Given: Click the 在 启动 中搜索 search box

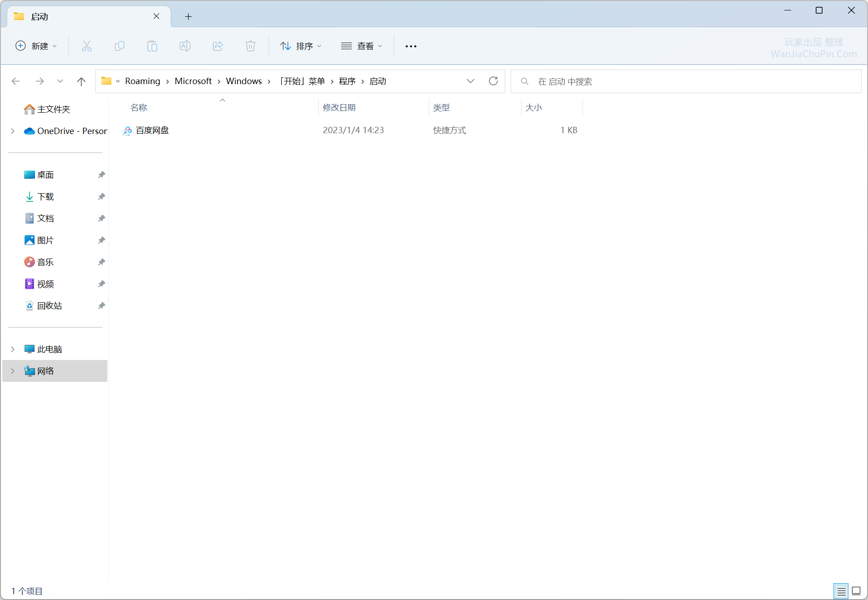Looking at the screenshot, I should pyautogui.click(x=686, y=81).
